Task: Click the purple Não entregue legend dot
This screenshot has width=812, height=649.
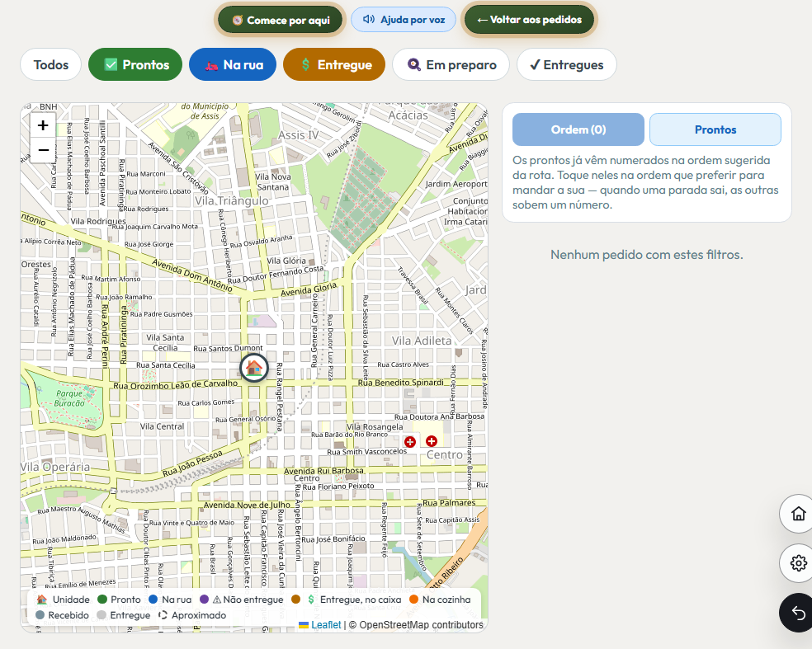Action: click(x=204, y=600)
